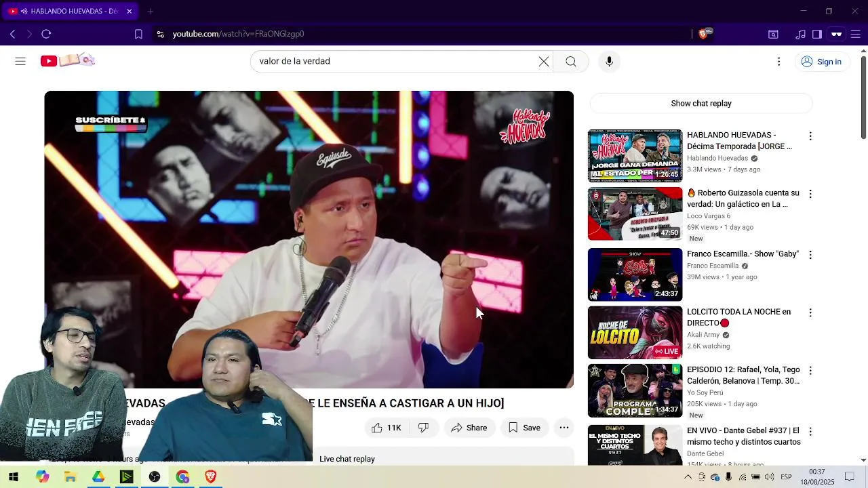Show chat replay panel
This screenshot has width=868, height=488.
tap(701, 103)
